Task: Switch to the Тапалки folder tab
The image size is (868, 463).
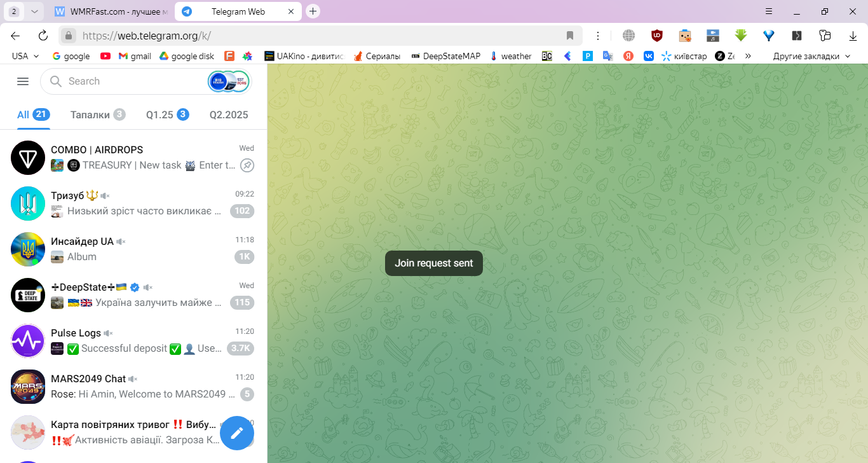Action: 98,114
